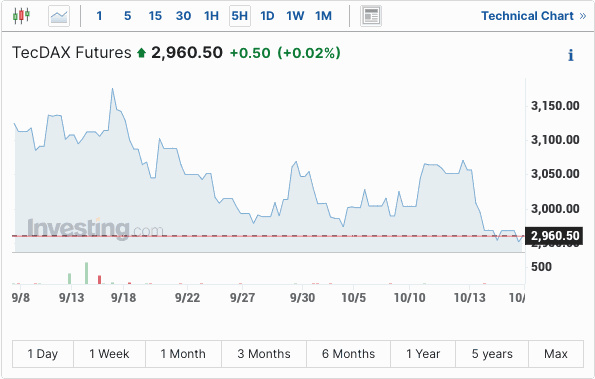Click the 10/13 date label
Image resolution: width=595 pixels, height=379 pixels.
[x=469, y=297]
